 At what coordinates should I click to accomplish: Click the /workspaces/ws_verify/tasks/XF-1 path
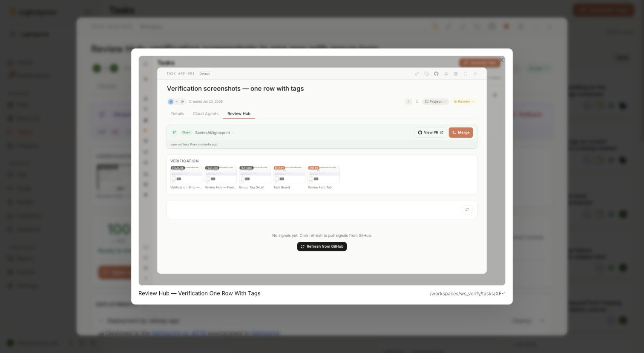coord(468,294)
